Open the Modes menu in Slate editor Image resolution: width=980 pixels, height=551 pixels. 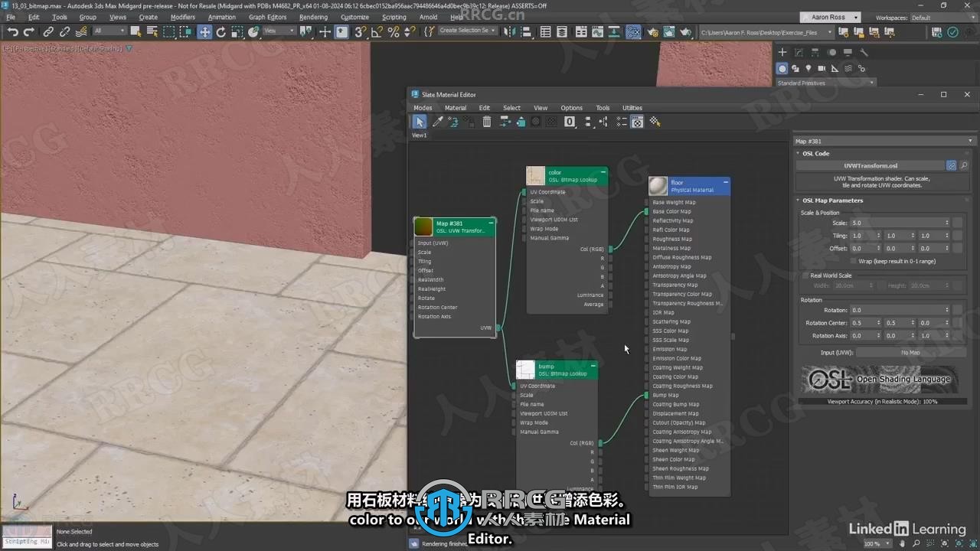[423, 108]
